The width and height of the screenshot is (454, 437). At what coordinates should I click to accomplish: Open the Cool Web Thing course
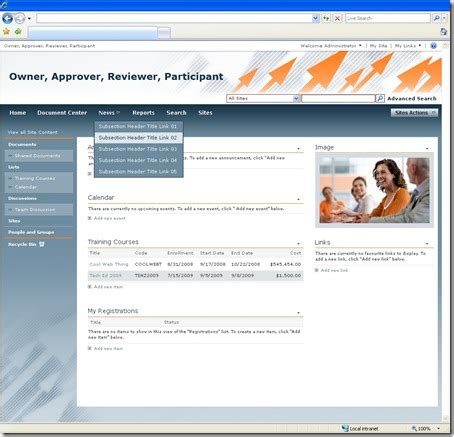pyautogui.click(x=109, y=264)
